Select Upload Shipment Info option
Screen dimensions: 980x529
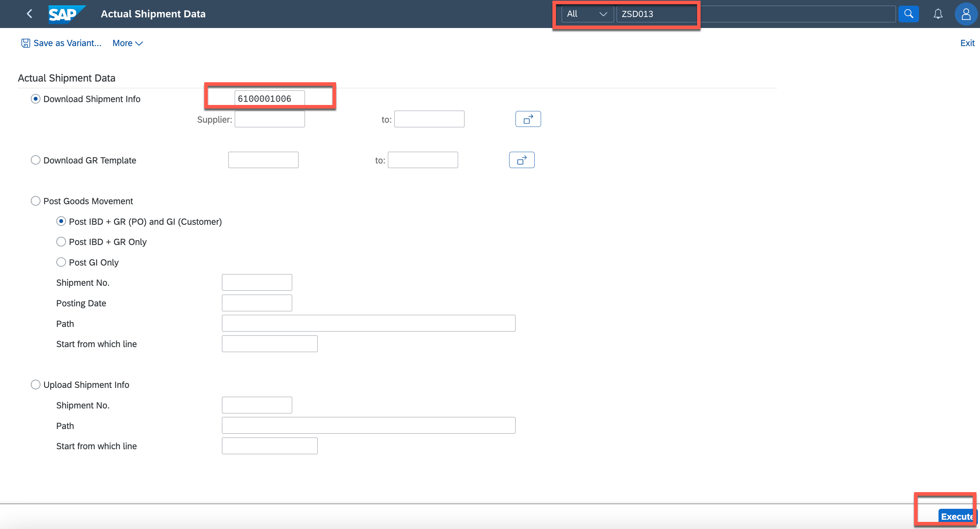[35, 384]
